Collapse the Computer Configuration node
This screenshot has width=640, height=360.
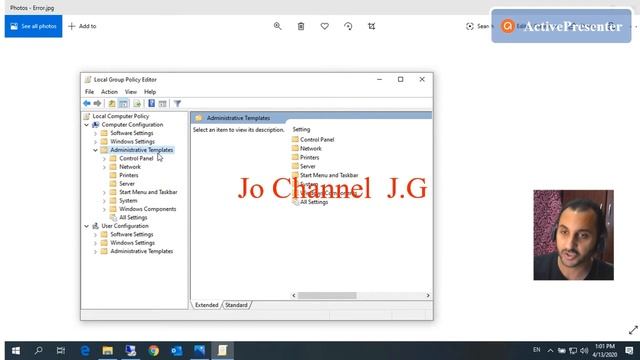pos(87,125)
